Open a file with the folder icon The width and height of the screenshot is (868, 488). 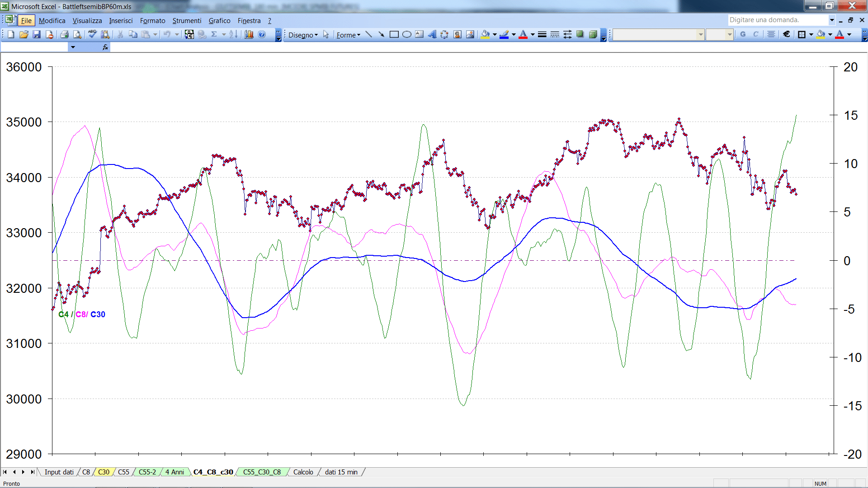(x=24, y=34)
